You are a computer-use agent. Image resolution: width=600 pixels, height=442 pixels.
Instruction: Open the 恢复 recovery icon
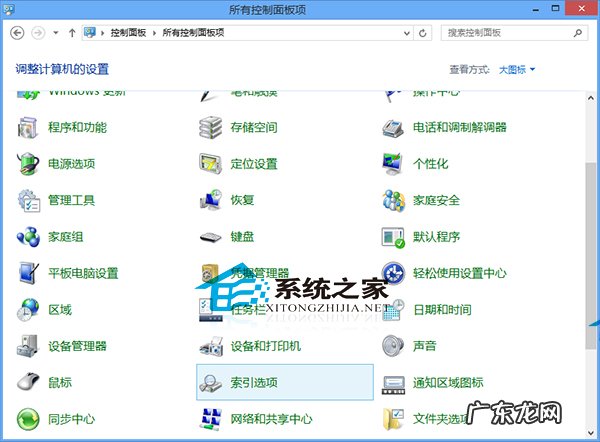(x=211, y=199)
